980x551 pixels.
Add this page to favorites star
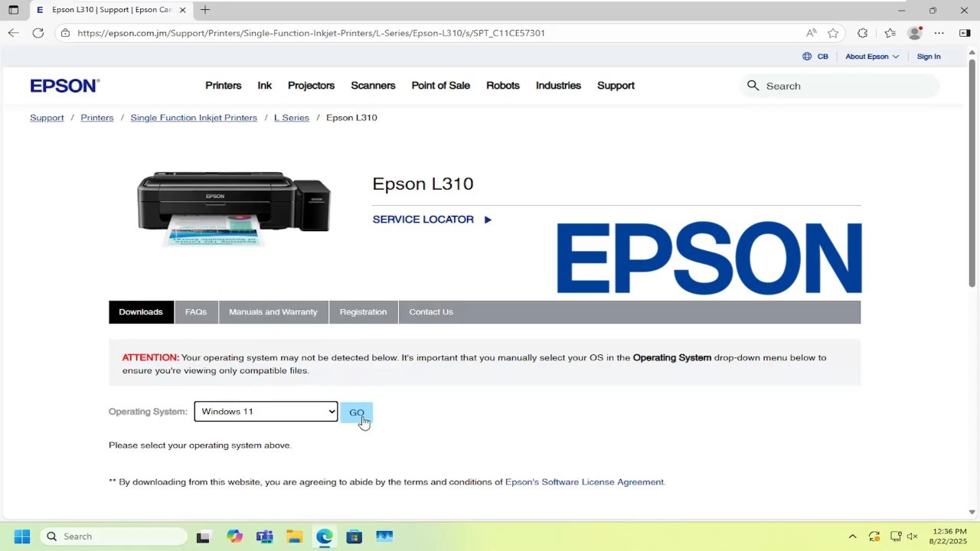pos(833,33)
